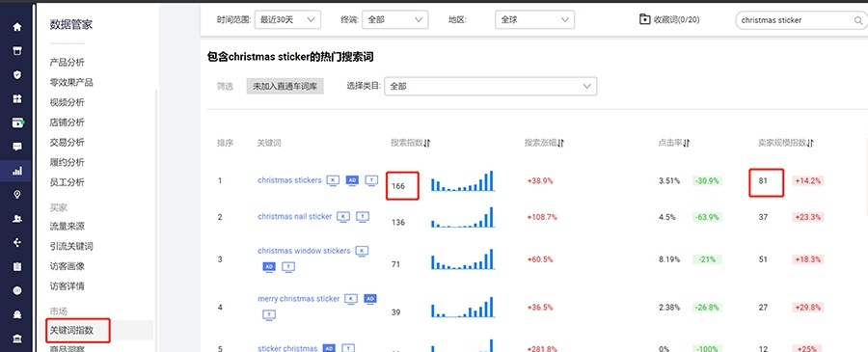This screenshot has height=352, width=868.
Task: Select the bar chart data icon
Action: tap(17, 171)
